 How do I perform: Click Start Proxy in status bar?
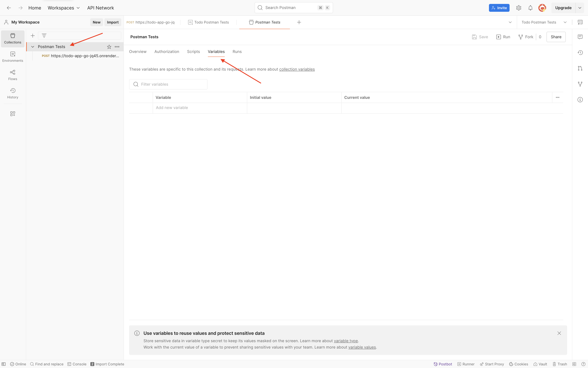492,364
